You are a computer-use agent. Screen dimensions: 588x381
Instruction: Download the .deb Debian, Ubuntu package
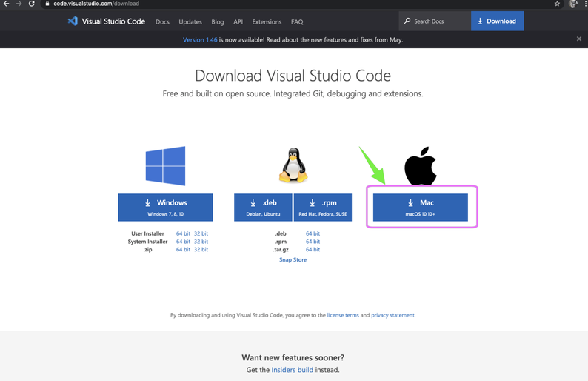[263, 207]
